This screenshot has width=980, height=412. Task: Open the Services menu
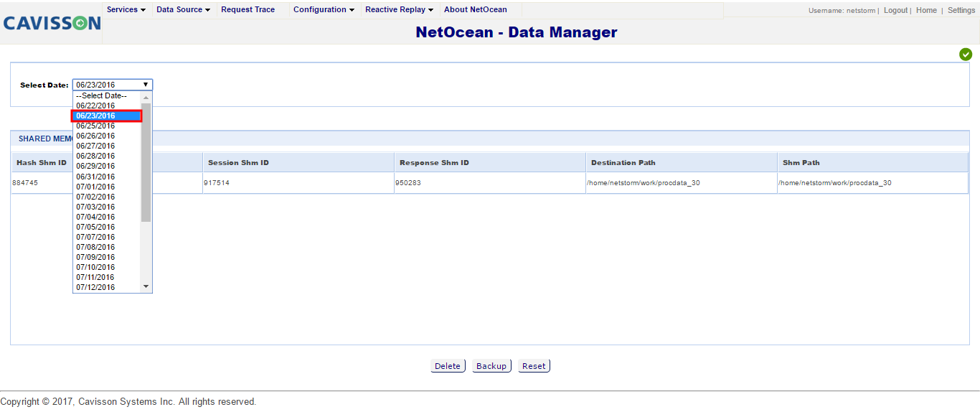[x=126, y=10]
